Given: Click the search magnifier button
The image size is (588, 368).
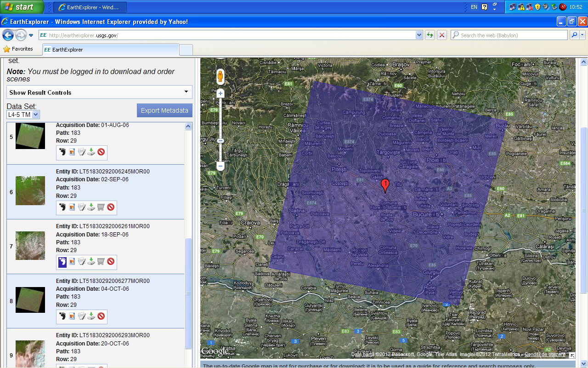Looking at the screenshot, I should coord(574,35).
